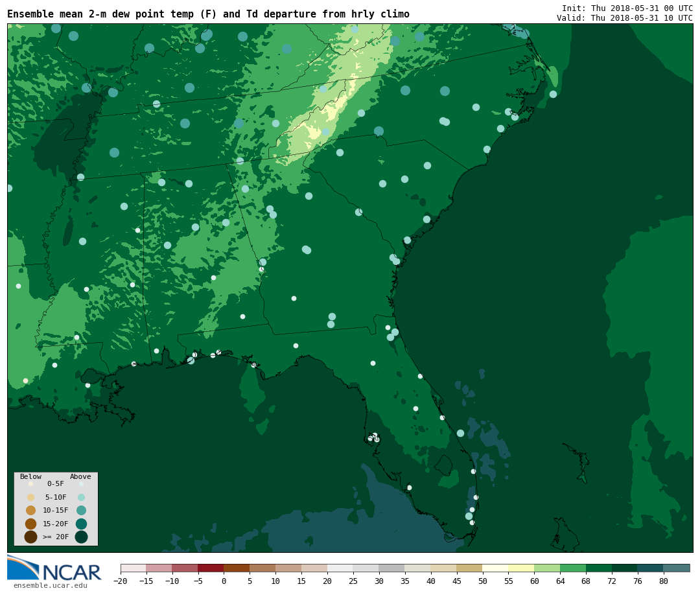Select colorbar swatch between -5 and 0
Viewport: 700px width, 593px height.
coord(211,568)
